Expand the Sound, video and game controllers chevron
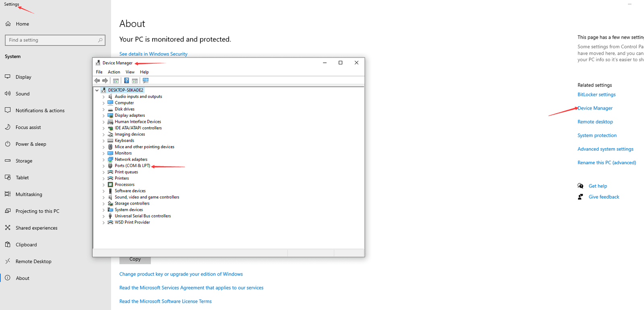The width and height of the screenshot is (644, 310). (103, 197)
